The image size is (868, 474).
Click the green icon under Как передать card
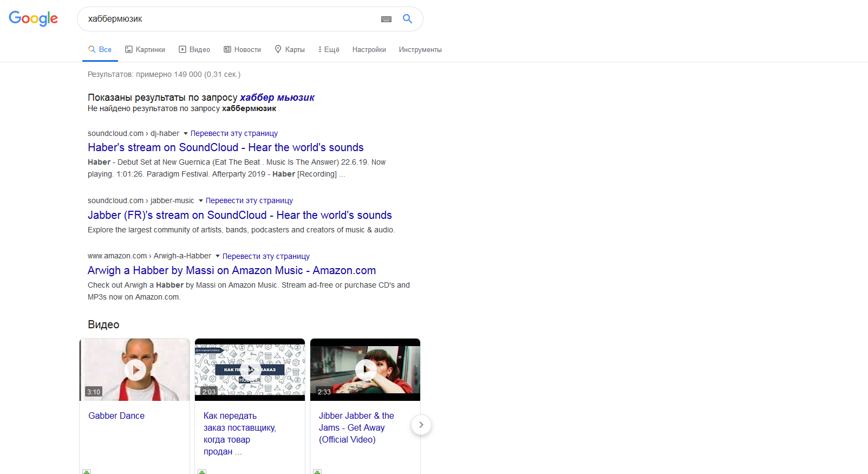click(202, 471)
